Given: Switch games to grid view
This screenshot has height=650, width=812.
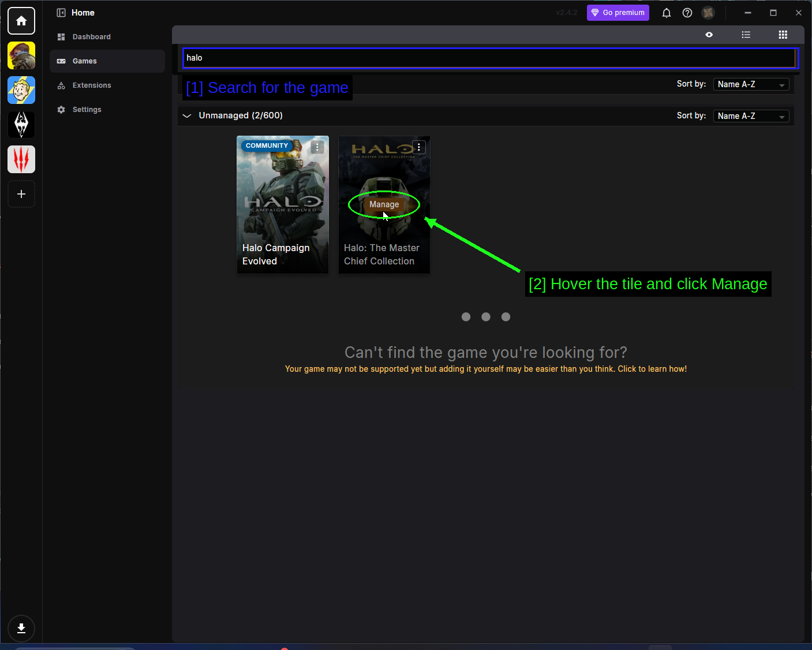Looking at the screenshot, I should click(783, 35).
